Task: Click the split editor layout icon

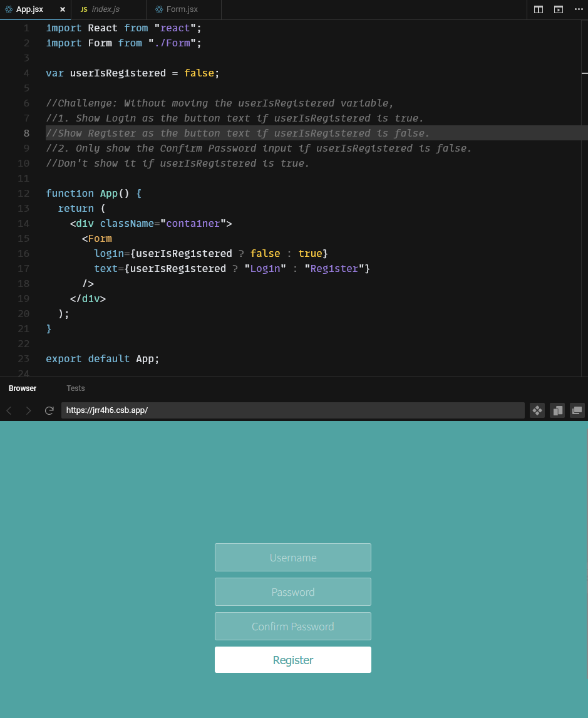Action: tap(539, 9)
